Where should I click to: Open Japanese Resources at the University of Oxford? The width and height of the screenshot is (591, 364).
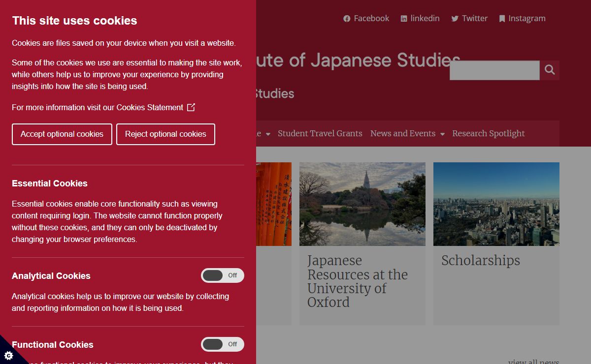pos(358,281)
